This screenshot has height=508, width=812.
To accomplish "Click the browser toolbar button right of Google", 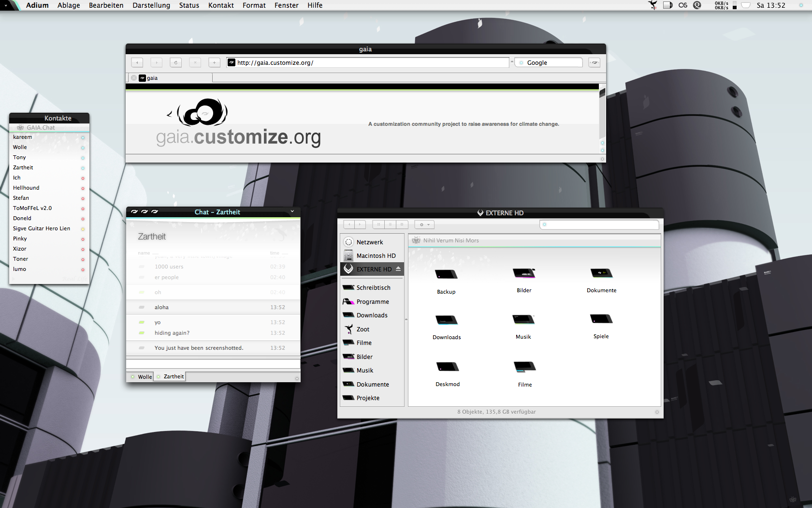I will pos(594,62).
